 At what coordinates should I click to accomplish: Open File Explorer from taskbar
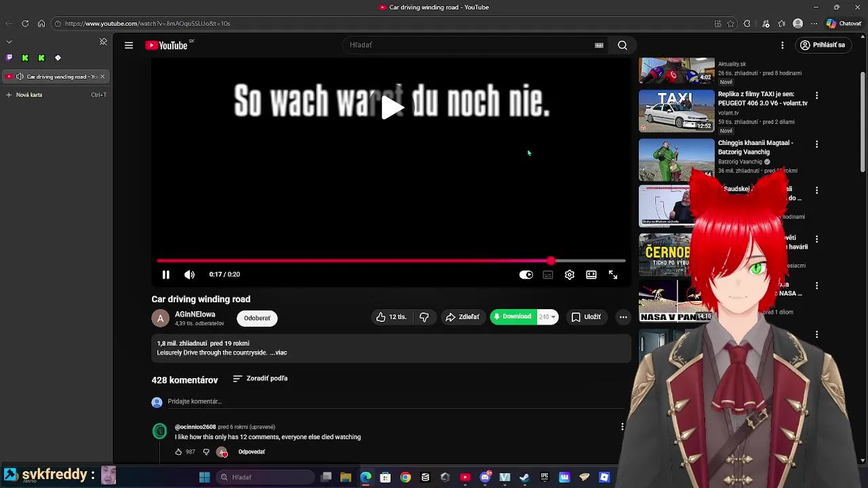[x=346, y=477]
